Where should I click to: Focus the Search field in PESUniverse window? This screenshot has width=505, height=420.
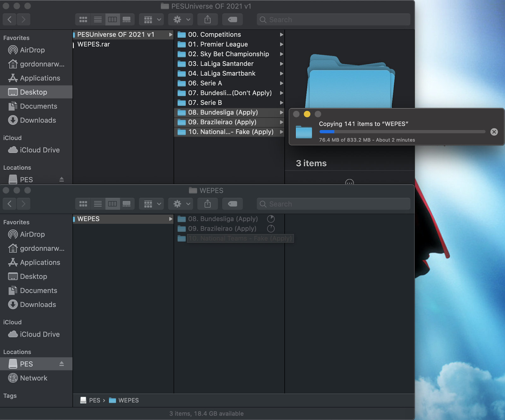click(x=334, y=20)
